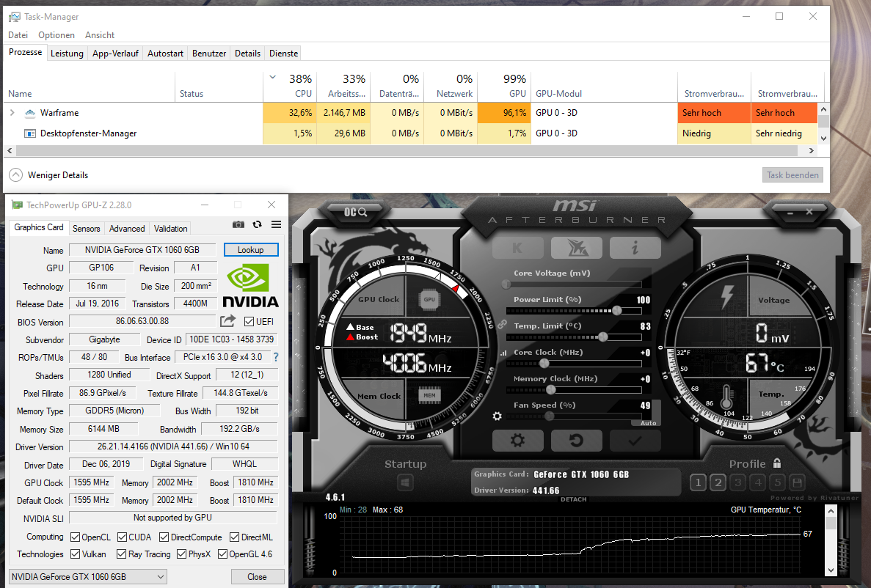871x588 pixels.
Task: Click Desktopfenster-Manager process icon
Action: (30, 133)
